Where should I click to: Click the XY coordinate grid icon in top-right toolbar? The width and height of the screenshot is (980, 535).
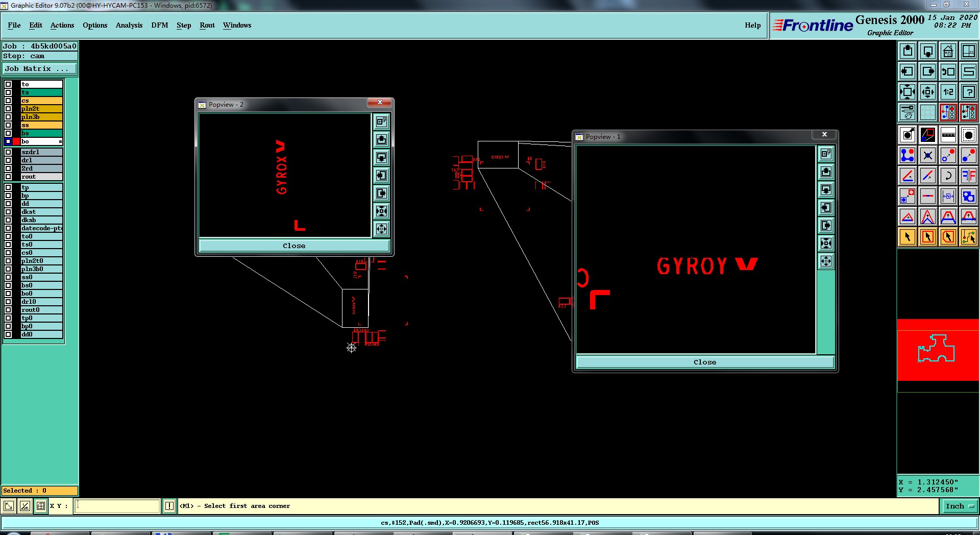click(x=969, y=51)
